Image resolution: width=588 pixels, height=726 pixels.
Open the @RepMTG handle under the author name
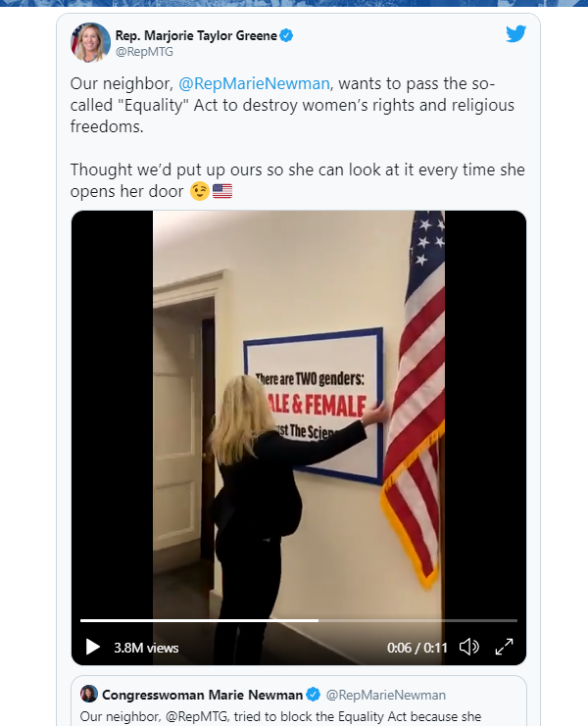tap(144, 52)
